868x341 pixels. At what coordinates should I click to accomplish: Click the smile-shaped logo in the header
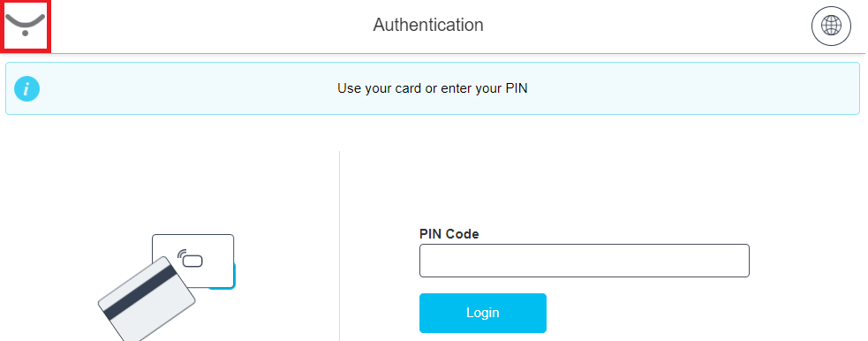click(x=26, y=25)
